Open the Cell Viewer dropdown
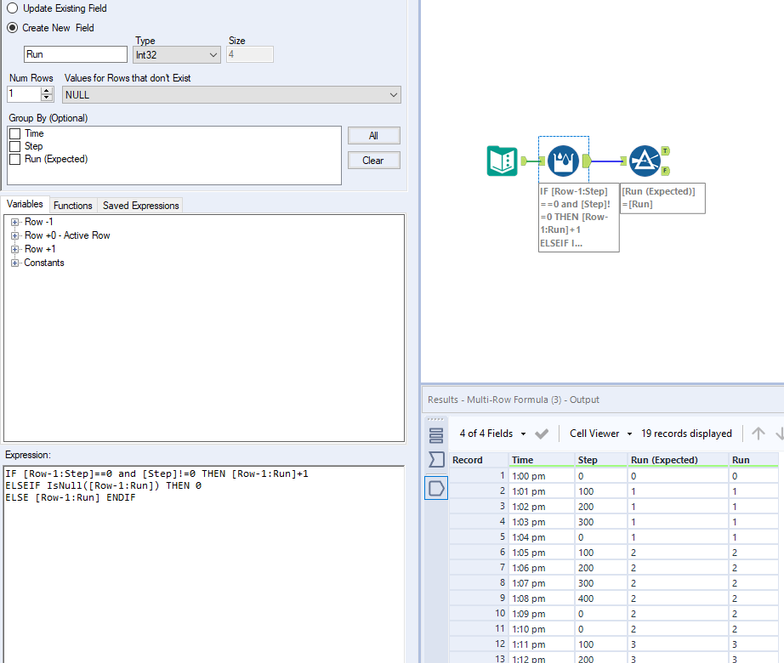The image size is (784, 663). [x=601, y=434]
